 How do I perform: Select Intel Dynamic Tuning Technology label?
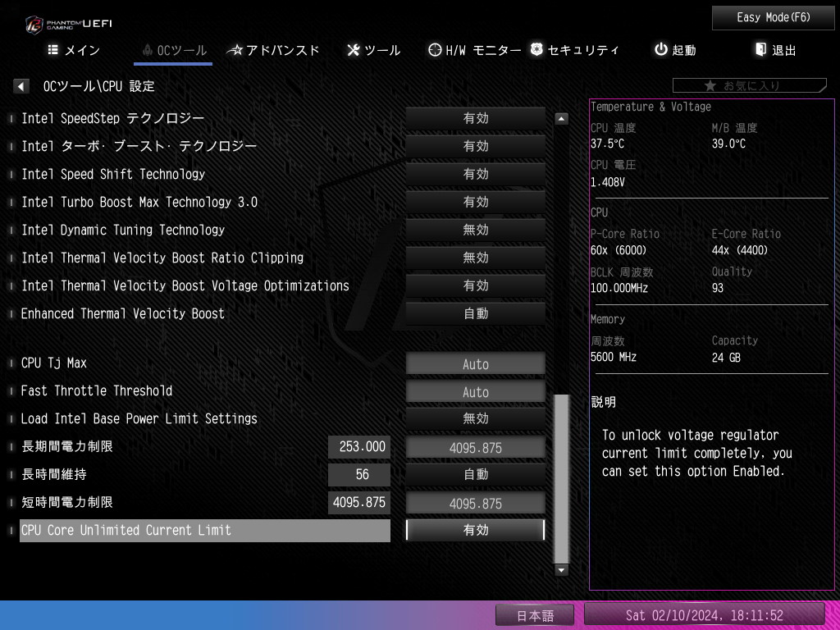(x=123, y=230)
